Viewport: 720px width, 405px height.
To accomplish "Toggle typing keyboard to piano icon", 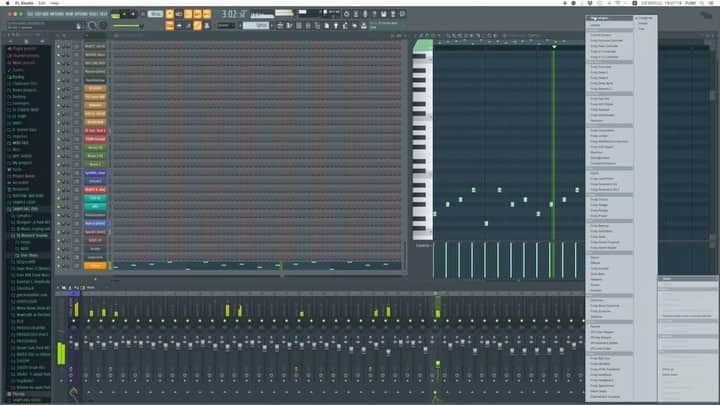I will point(169,26).
